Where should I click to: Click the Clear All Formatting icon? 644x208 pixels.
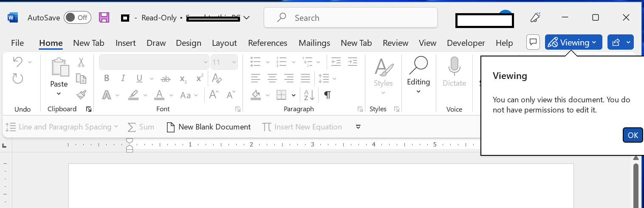click(x=217, y=79)
